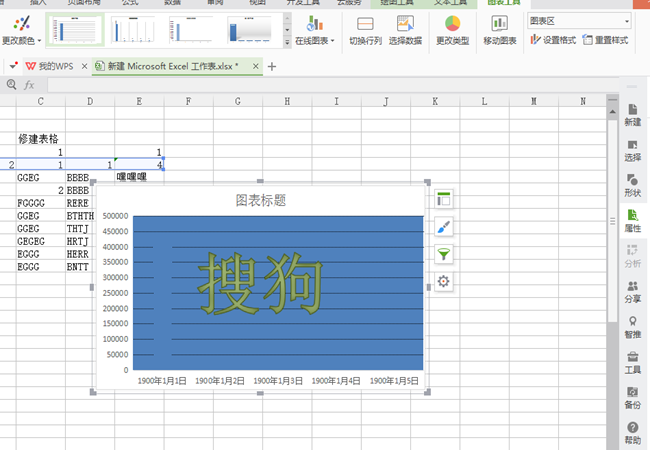Open the 属性 properties sidebar panel
This screenshot has width=650, height=450.
(x=633, y=221)
